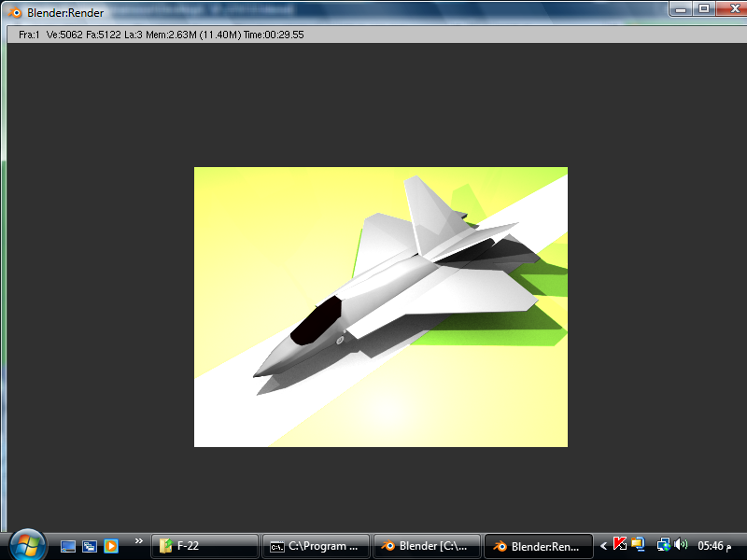Expand the quick launch overflow chevron
The width and height of the screenshot is (747, 560).
point(138,540)
